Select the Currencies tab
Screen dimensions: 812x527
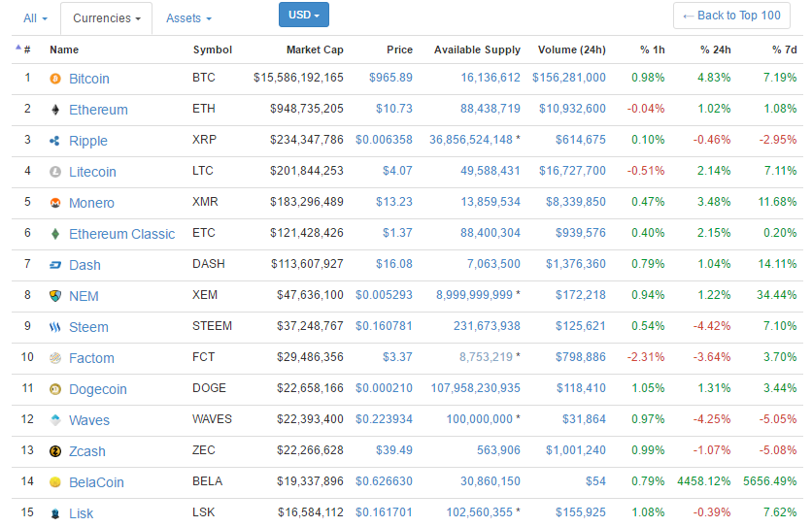click(x=106, y=18)
